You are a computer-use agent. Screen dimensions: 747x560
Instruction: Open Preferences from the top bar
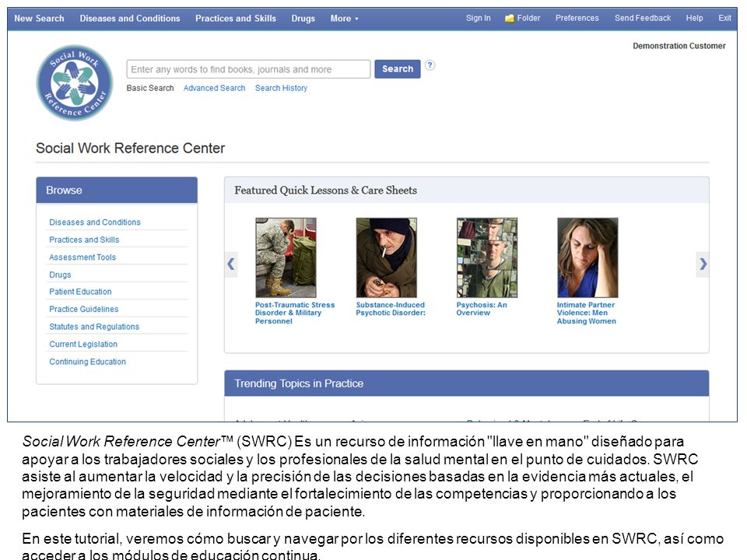[x=577, y=18]
